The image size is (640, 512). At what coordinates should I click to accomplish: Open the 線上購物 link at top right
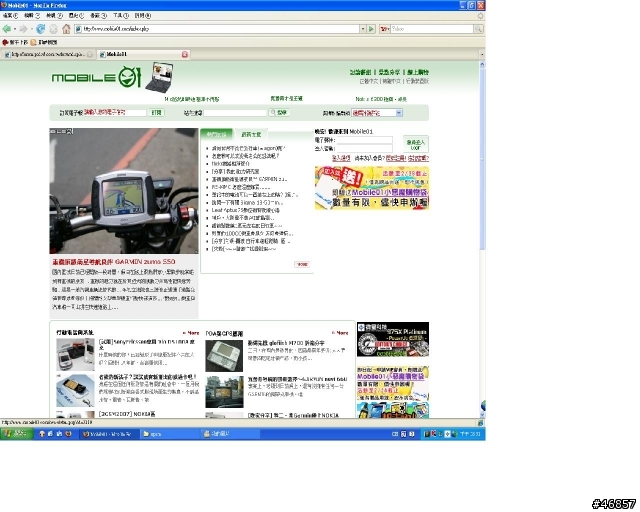click(x=418, y=72)
